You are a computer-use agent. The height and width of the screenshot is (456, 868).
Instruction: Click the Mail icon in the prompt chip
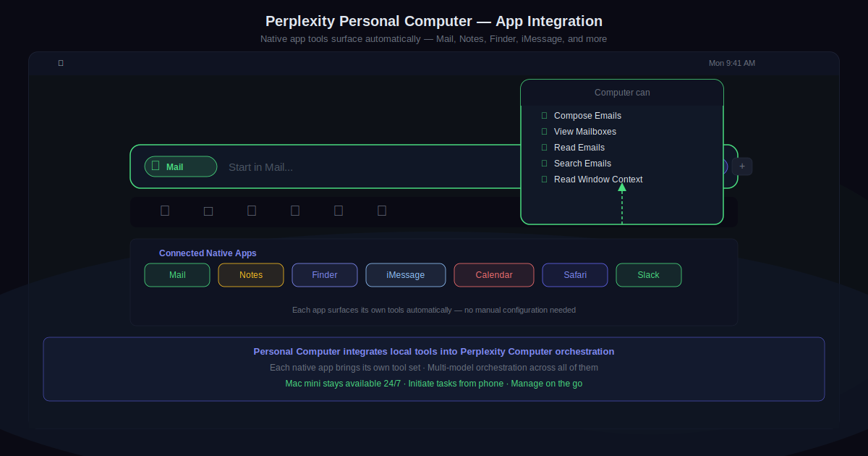coord(156,166)
